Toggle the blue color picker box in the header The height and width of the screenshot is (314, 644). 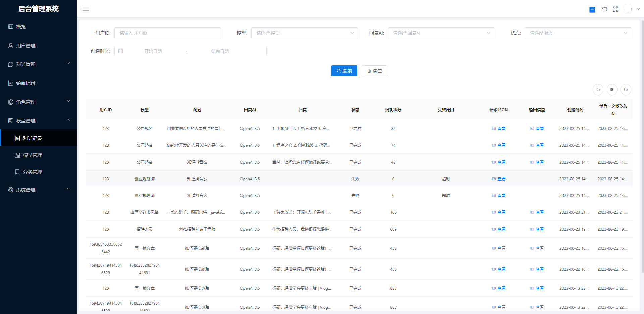coord(592,10)
